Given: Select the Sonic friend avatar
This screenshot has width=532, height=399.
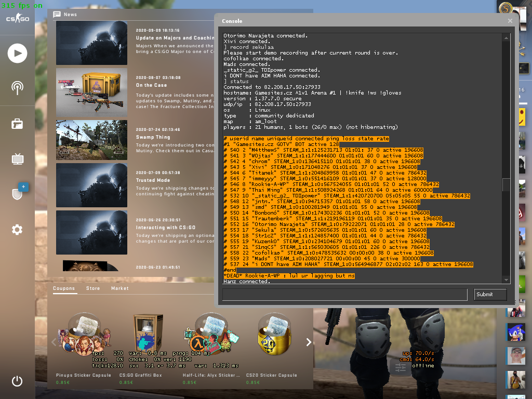Looking at the screenshot, I should 515,332.
